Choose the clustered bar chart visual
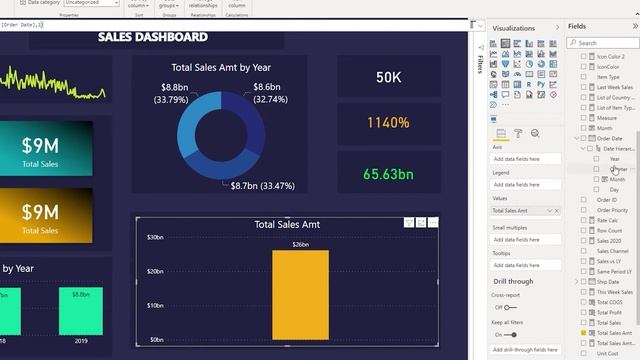Image resolution: width=640 pixels, height=360 pixels. 517,44
